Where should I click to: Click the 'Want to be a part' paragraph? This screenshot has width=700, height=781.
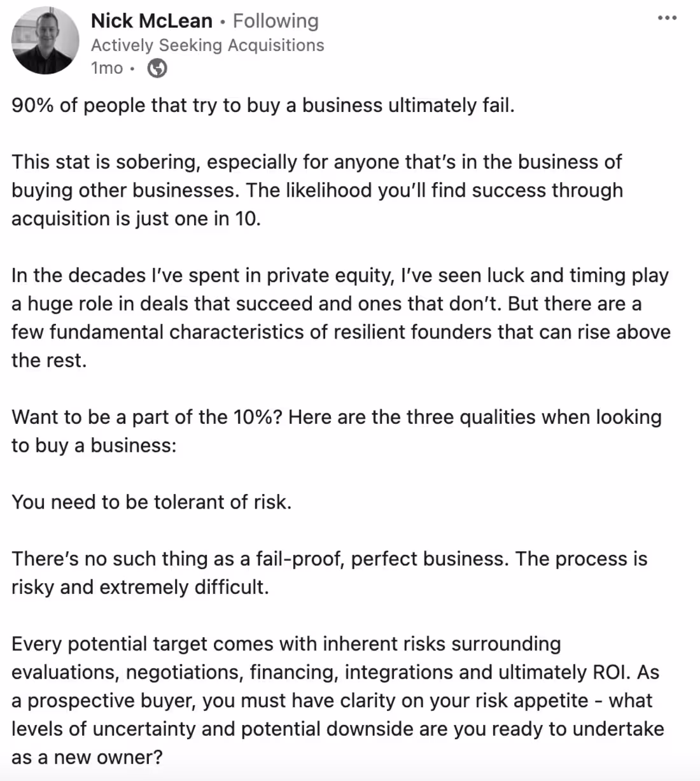pyautogui.click(x=336, y=431)
